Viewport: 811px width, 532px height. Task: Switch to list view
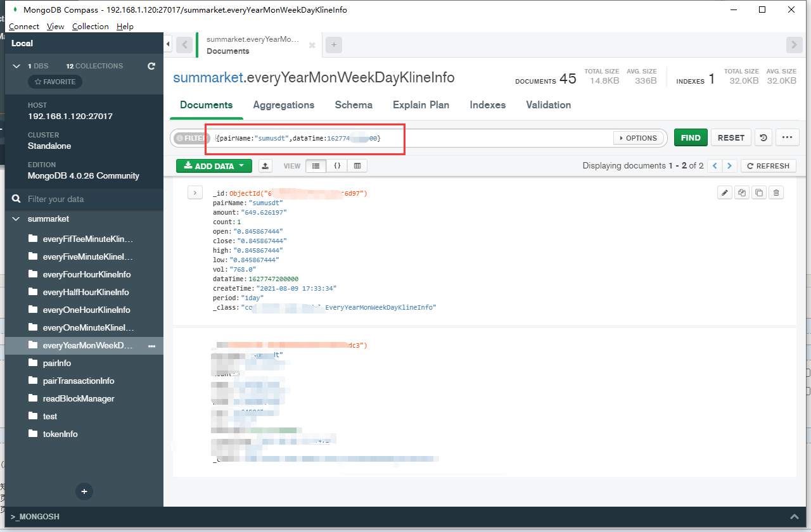[x=316, y=166]
